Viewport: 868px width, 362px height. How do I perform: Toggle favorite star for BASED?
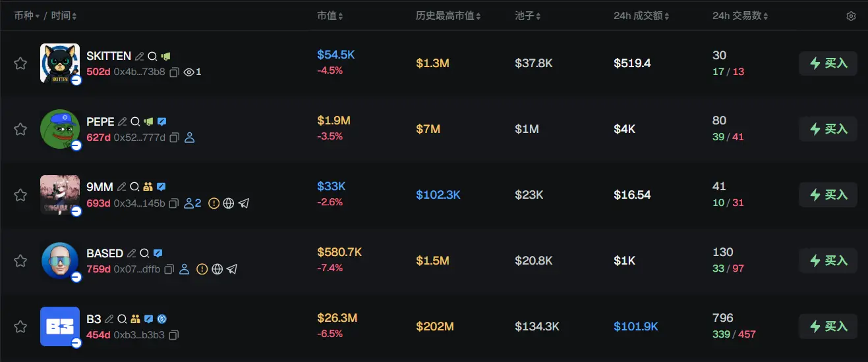pos(20,261)
